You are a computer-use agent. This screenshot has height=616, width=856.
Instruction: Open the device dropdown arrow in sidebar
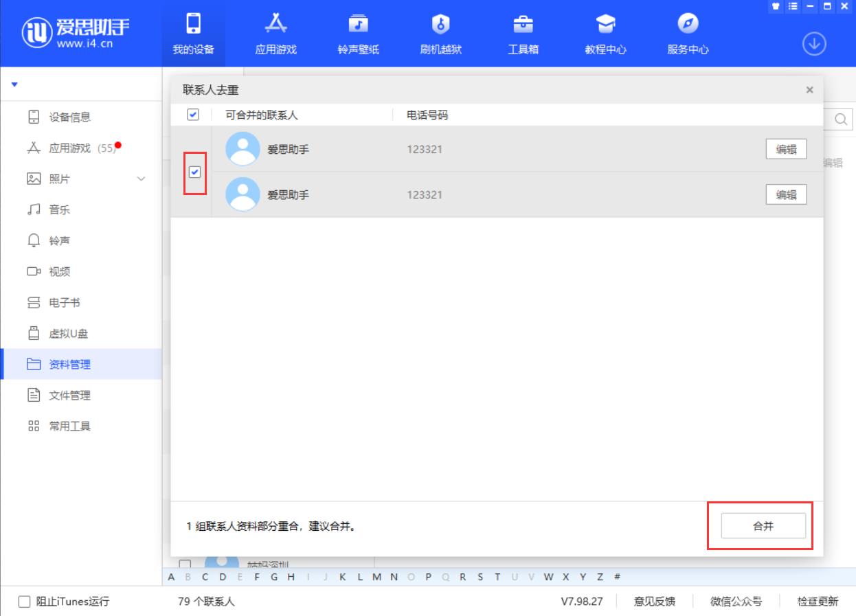(x=14, y=85)
